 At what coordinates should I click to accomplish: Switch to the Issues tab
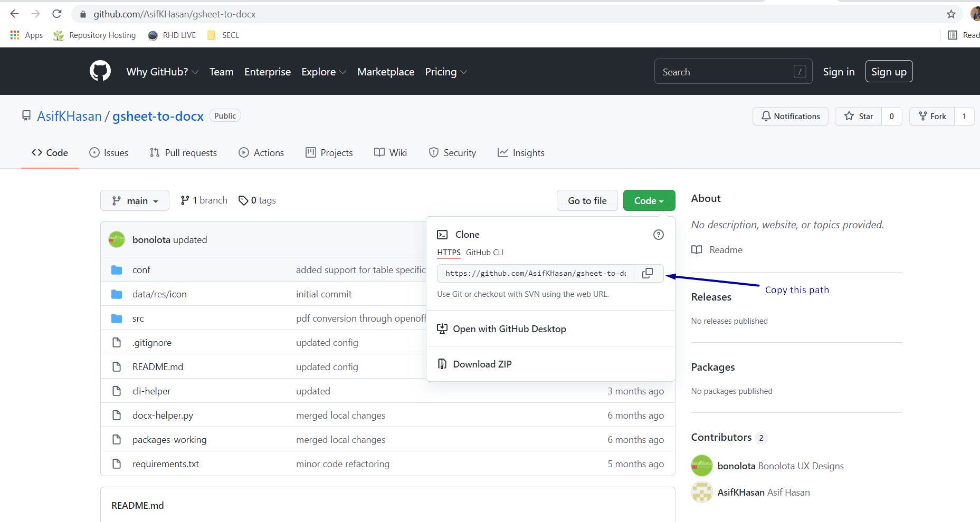(x=109, y=153)
